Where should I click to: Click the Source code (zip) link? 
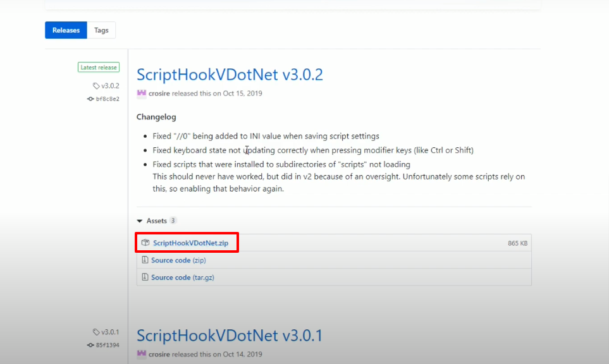[x=178, y=260]
